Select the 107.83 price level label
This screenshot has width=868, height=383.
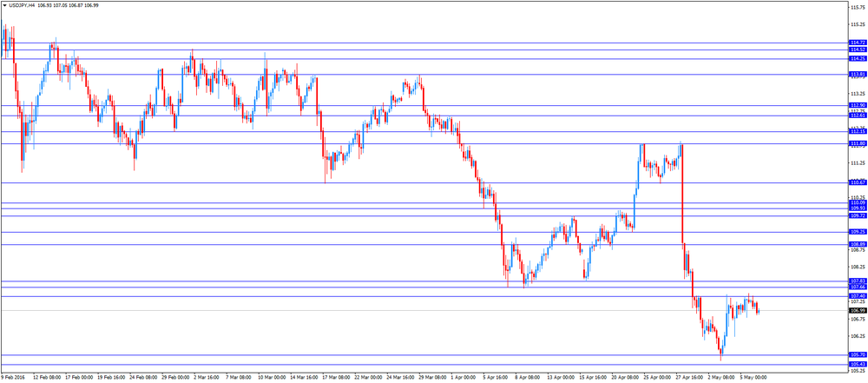point(858,281)
